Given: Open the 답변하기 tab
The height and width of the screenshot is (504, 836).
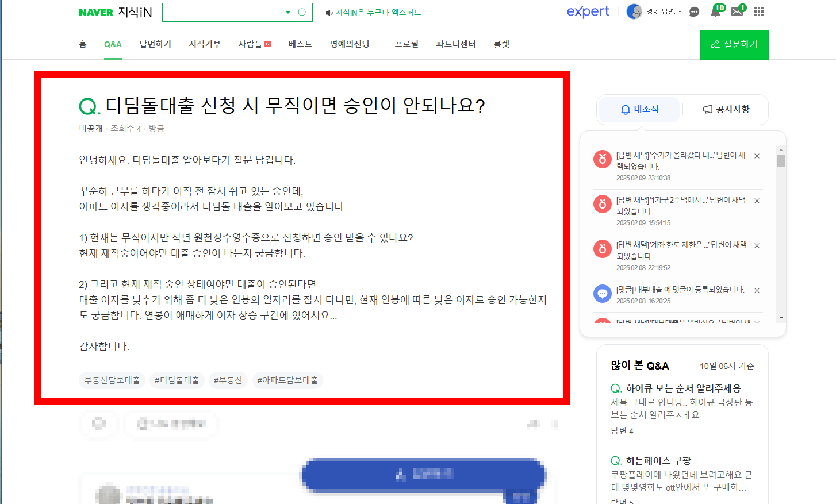Looking at the screenshot, I should 155,44.
